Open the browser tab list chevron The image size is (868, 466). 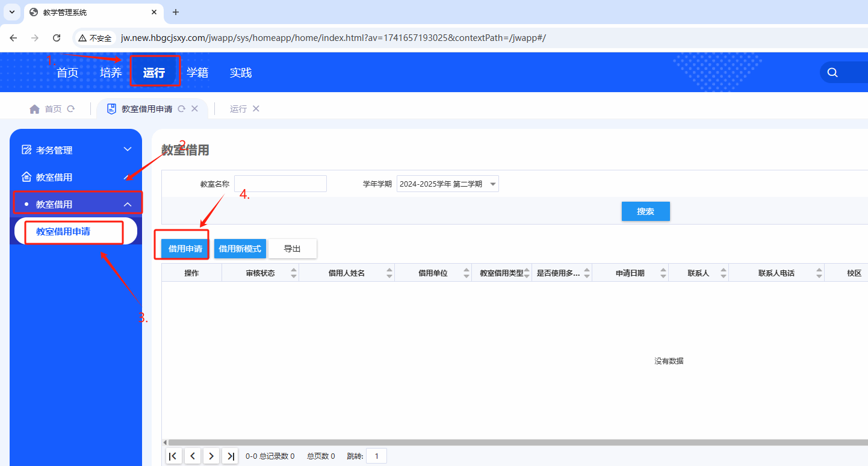click(11, 12)
